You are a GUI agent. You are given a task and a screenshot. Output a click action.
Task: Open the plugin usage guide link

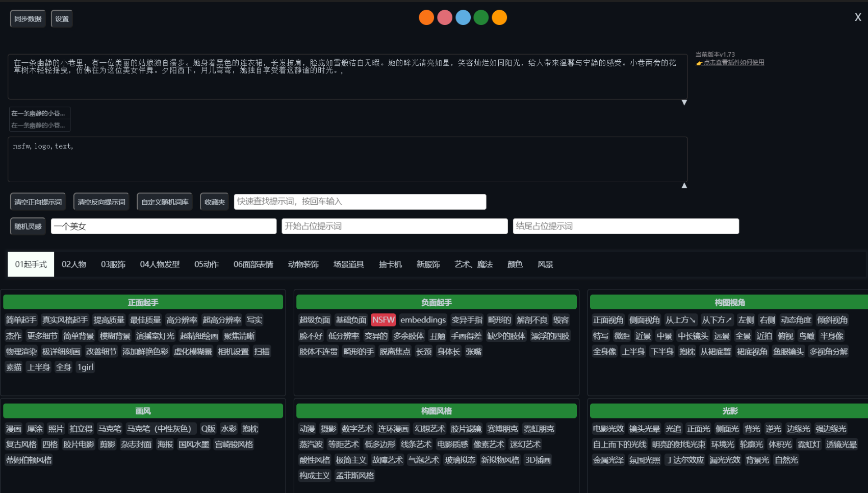(733, 63)
